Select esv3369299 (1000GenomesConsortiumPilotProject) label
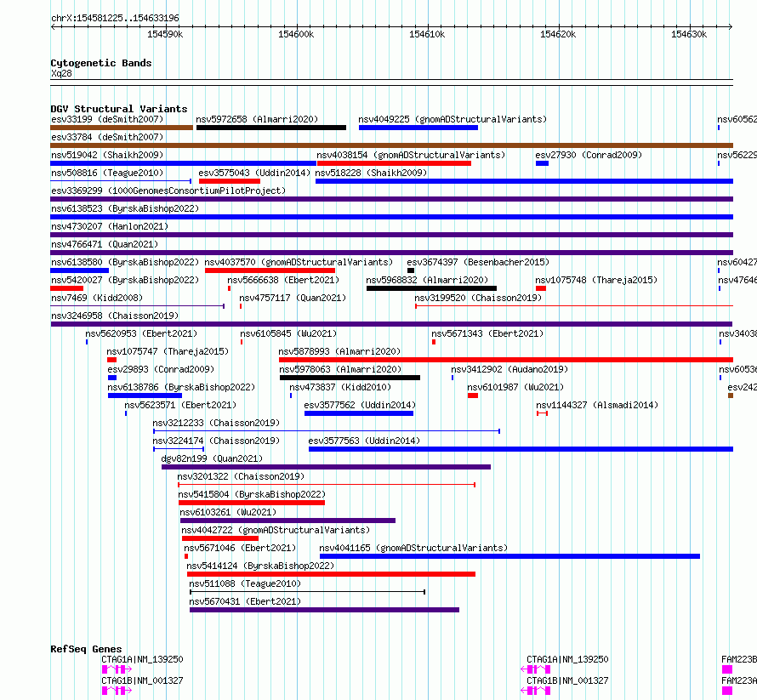757x700 pixels. (x=168, y=191)
